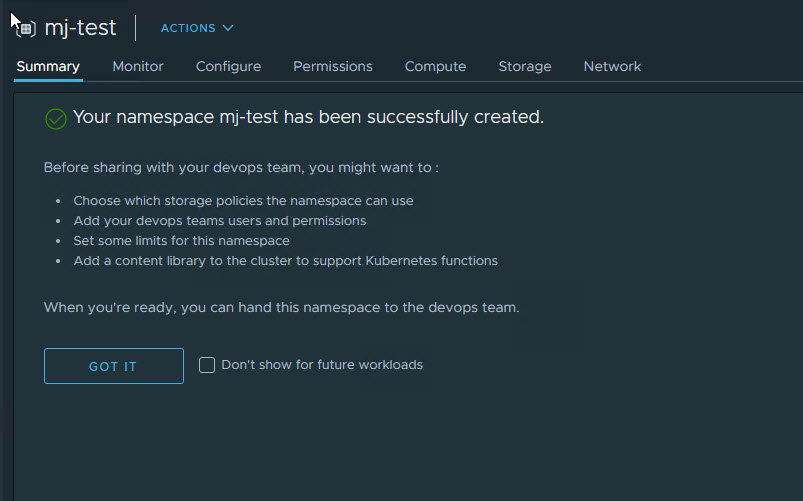Open the Compute tab

[435, 66]
